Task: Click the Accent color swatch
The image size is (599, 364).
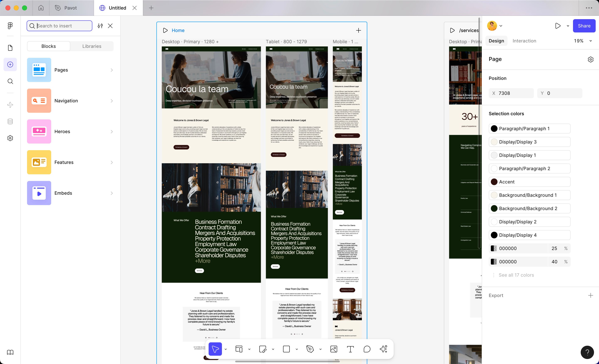Action: 494,182
